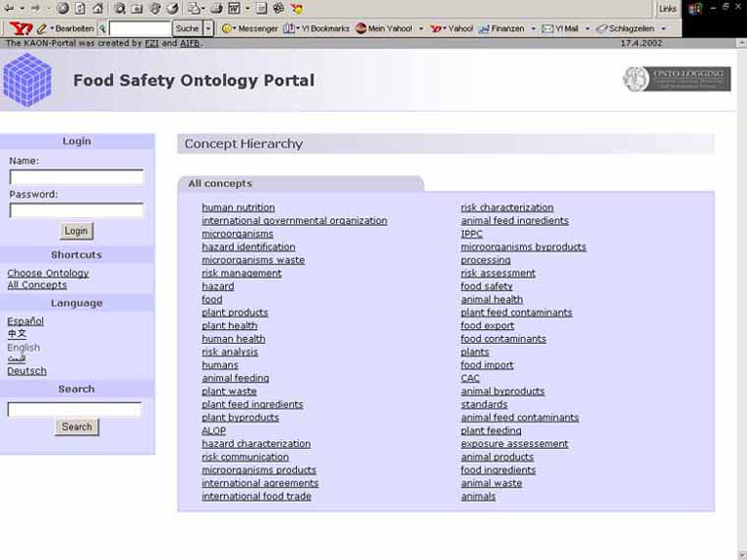The height and width of the screenshot is (560, 747).
Task: Open the Choose Ontology shortcut link
Action: coord(48,273)
